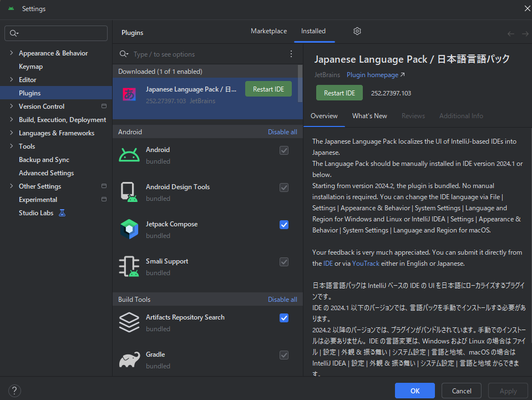Toggle the Android Design Tools checkbox
This screenshot has height=400, width=532.
284,188
